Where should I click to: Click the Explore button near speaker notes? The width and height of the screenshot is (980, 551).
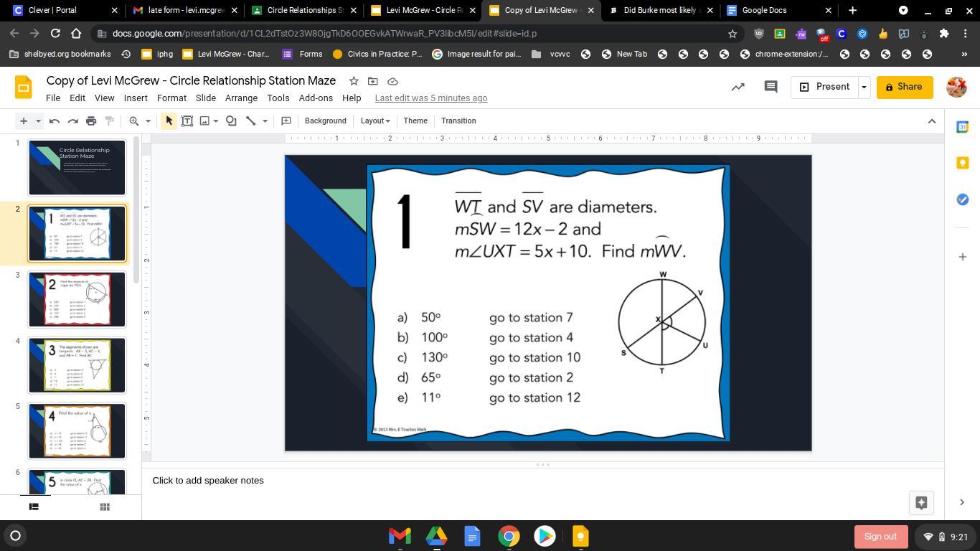(921, 503)
